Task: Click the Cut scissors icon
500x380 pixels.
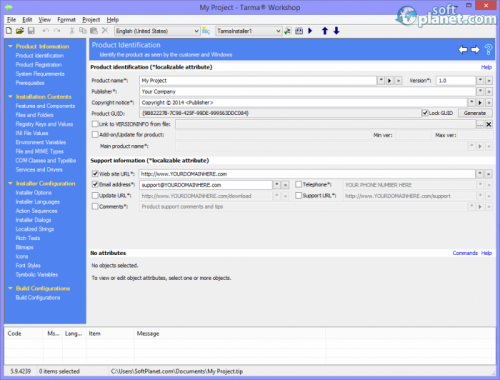Action: coord(72,31)
